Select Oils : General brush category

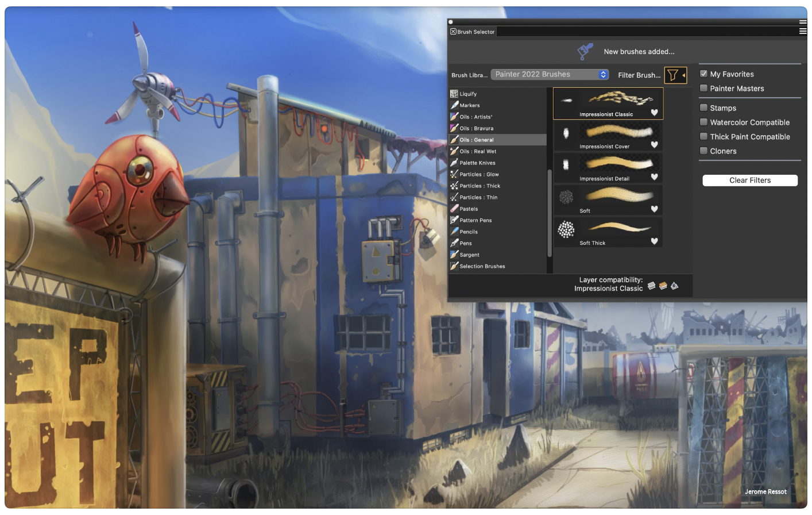click(476, 140)
